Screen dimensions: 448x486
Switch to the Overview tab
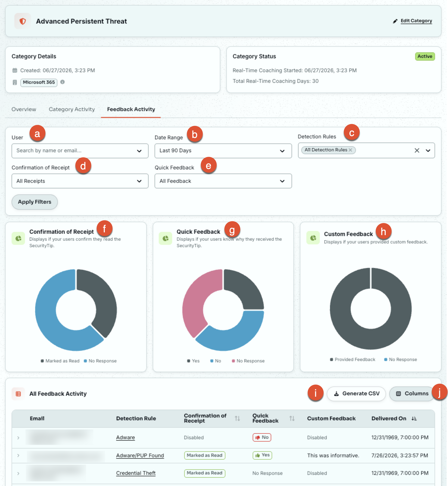coord(24,109)
